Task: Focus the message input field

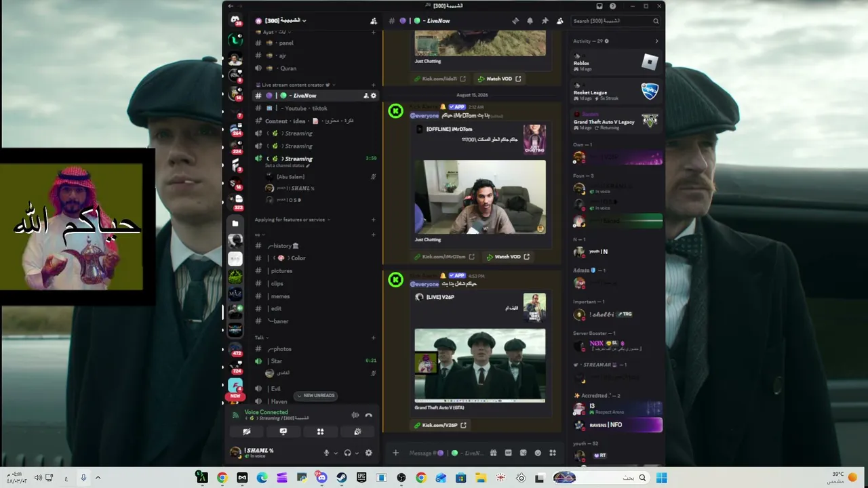Action: [x=445, y=453]
